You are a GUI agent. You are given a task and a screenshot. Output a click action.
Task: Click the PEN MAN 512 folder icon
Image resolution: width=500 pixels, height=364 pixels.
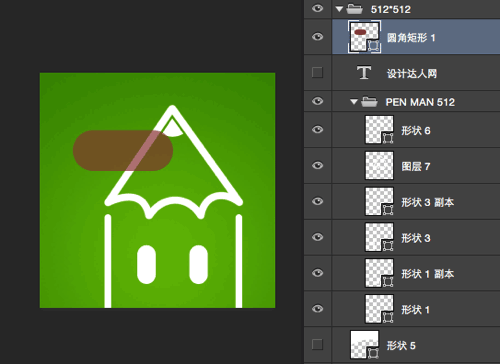point(369,102)
